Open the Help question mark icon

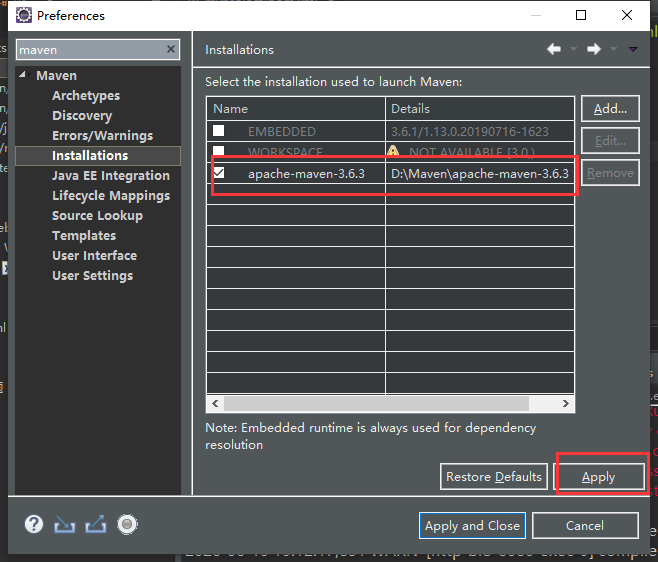click(x=34, y=525)
